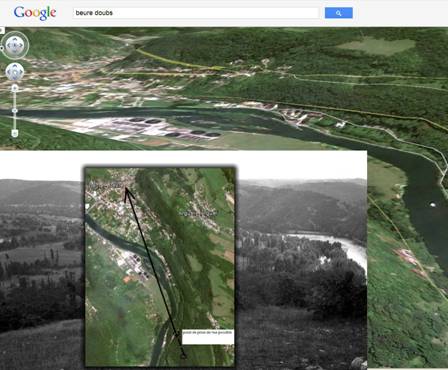Pan map left with move joystick arrow
This screenshot has height=370, width=448.
10,72
